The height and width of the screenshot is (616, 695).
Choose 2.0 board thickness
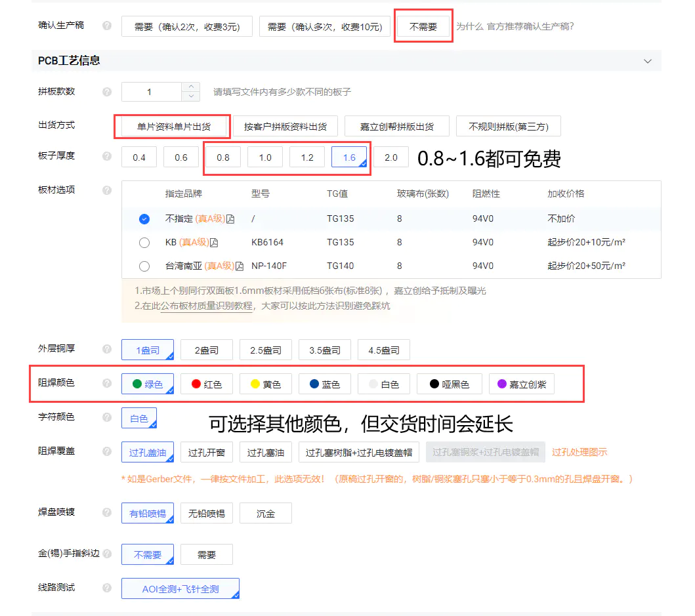click(x=391, y=157)
